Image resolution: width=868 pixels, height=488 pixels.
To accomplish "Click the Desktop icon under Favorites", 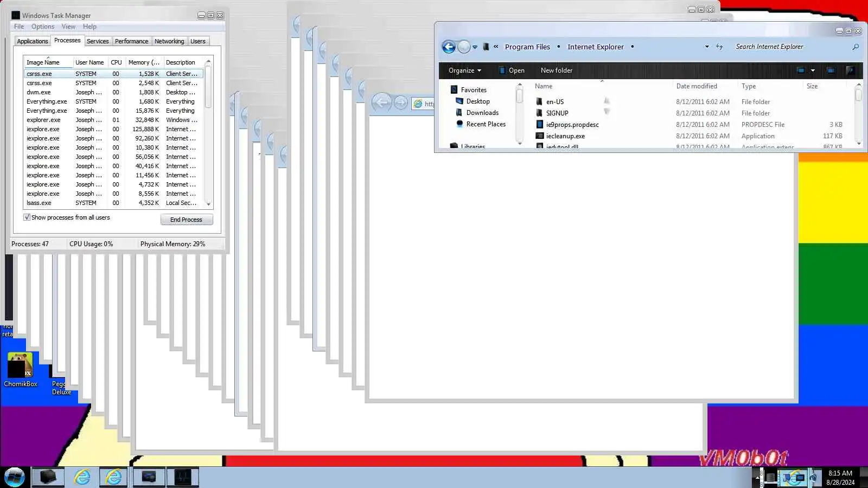I will [x=459, y=101].
